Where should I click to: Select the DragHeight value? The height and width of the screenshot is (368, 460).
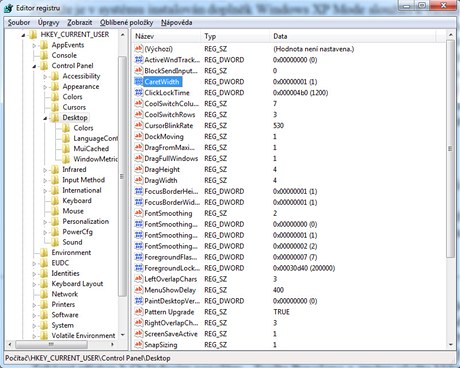coord(162,169)
